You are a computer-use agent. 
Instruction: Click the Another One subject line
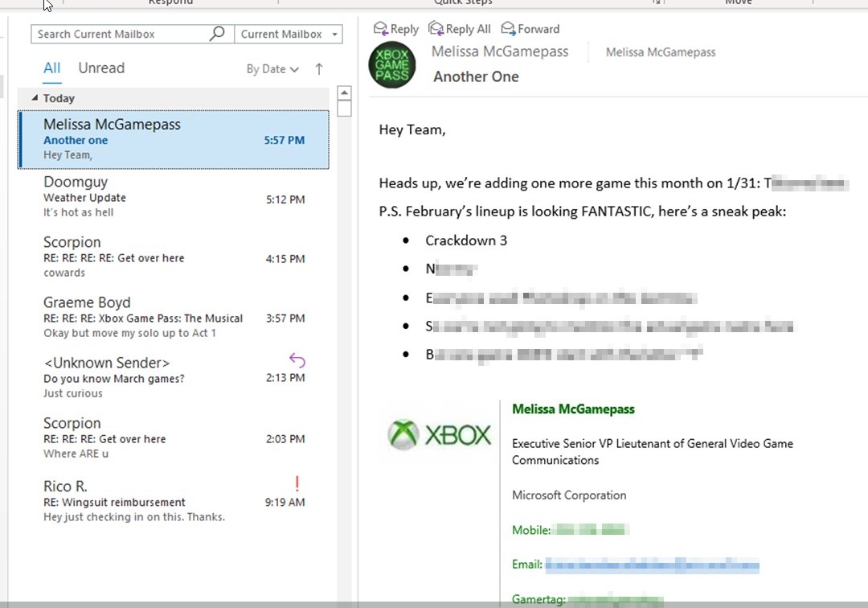[x=476, y=76]
